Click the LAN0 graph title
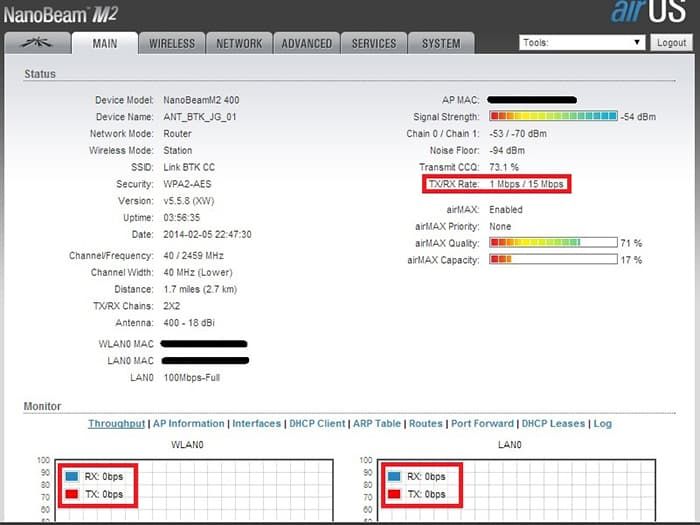 point(509,445)
